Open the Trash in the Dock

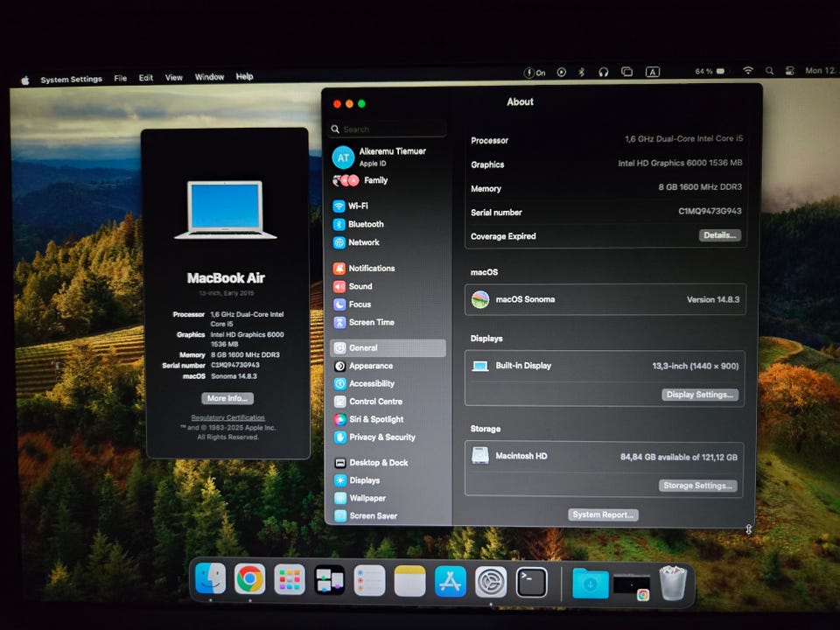click(x=672, y=584)
